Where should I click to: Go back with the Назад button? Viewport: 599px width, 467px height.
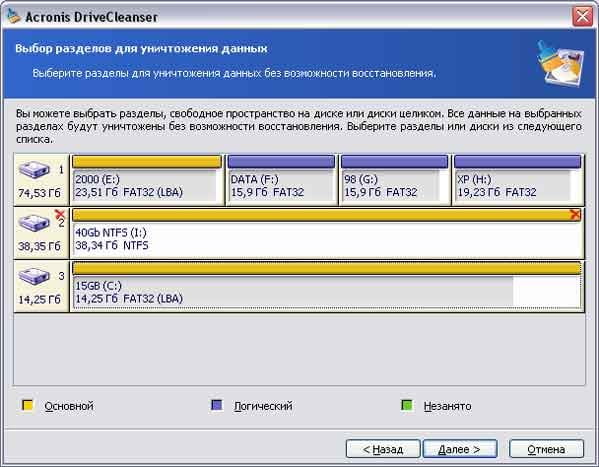383,449
